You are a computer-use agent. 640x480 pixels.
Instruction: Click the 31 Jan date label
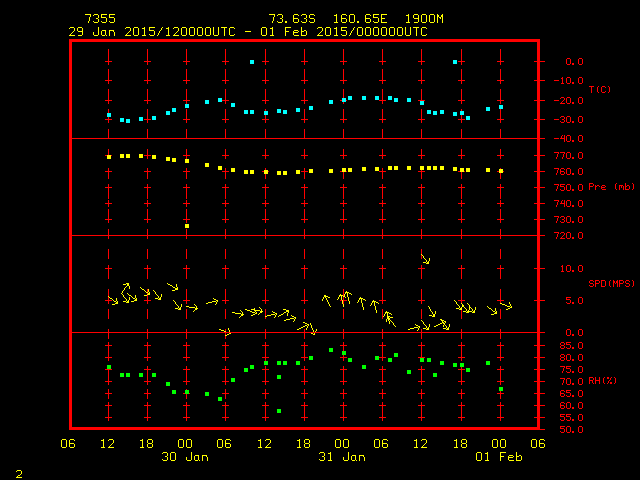[342, 457]
